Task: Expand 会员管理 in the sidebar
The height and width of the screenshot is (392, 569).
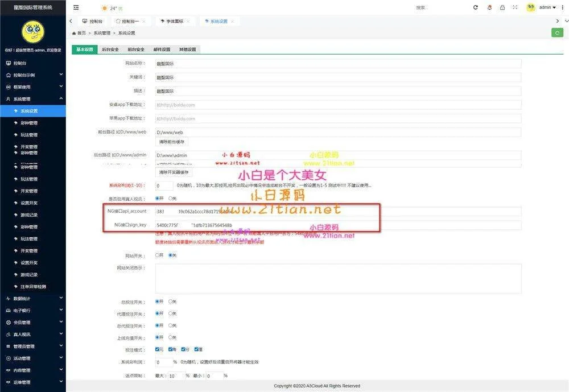Action: 32,322
